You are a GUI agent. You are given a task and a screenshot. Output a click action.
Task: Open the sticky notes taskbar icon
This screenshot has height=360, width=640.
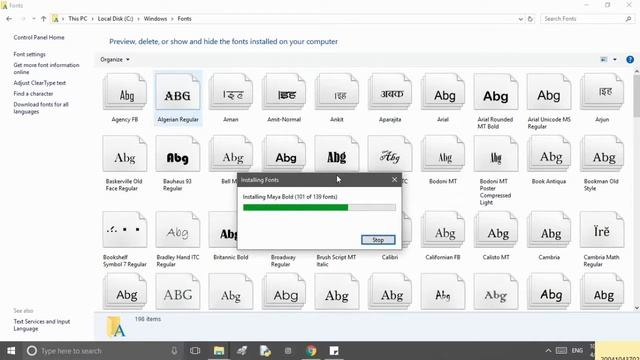[334, 351]
